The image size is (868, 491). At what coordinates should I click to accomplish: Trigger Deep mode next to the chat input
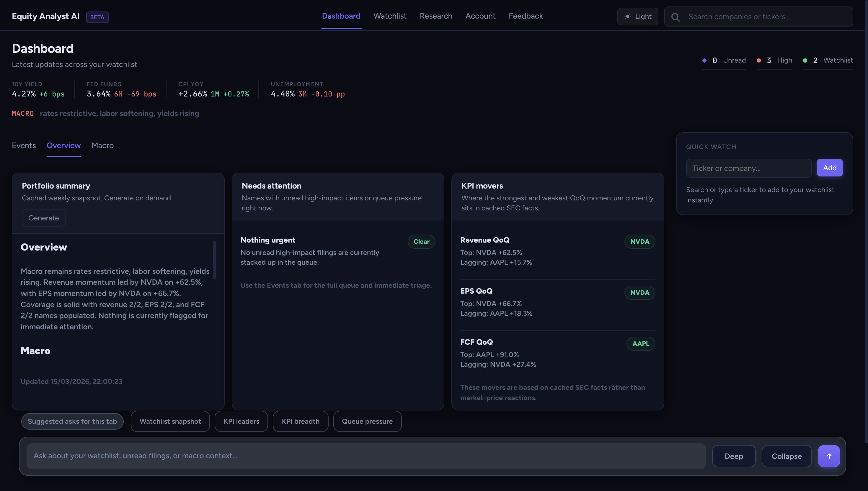[x=733, y=456]
